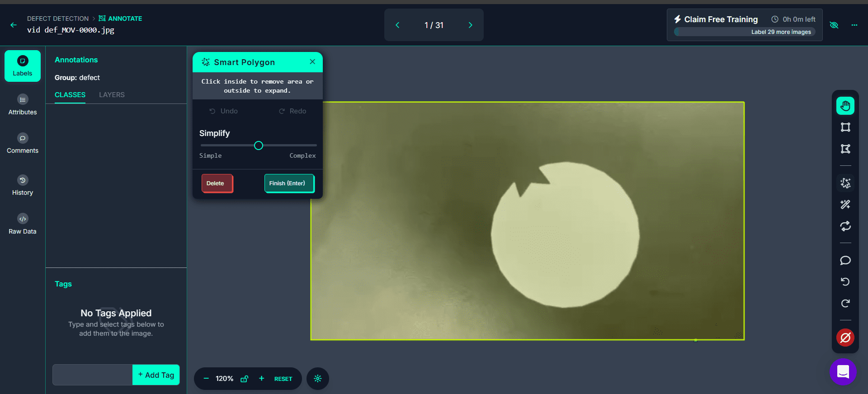The height and width of the screenshot is (394, 868).
Task: Open the Raw Data panel
Action: point(23,224)
